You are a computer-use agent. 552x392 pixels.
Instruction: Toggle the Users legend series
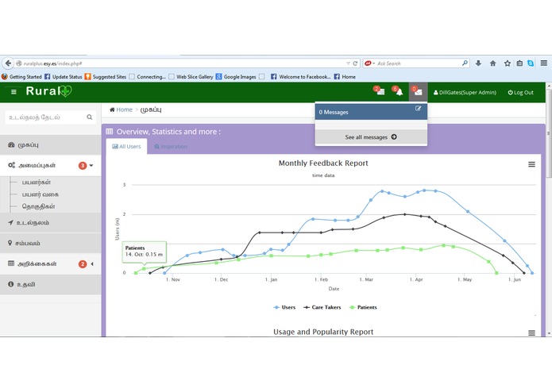tap(284, 307)
